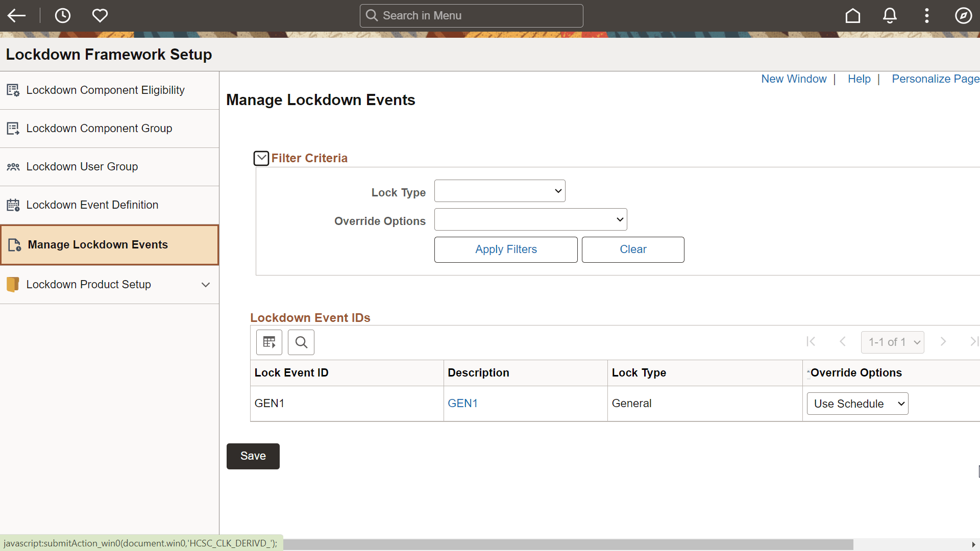Click the Find magnifying glass in the grid toolbar
The image size is (980, 551).
301,342
